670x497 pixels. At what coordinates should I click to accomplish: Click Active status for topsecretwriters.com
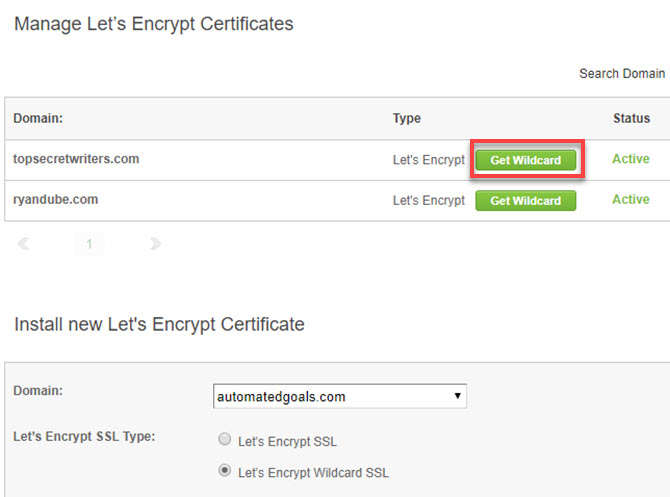click(631, 159)
